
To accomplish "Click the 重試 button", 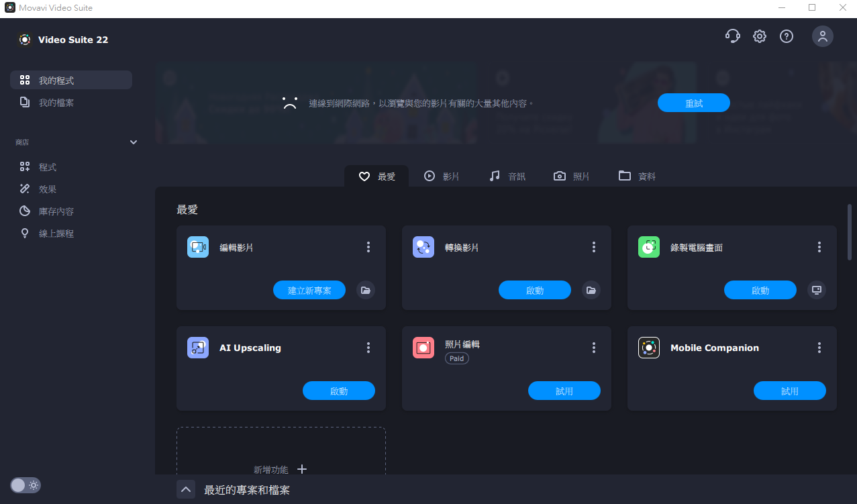I will (x=694, y=103).
